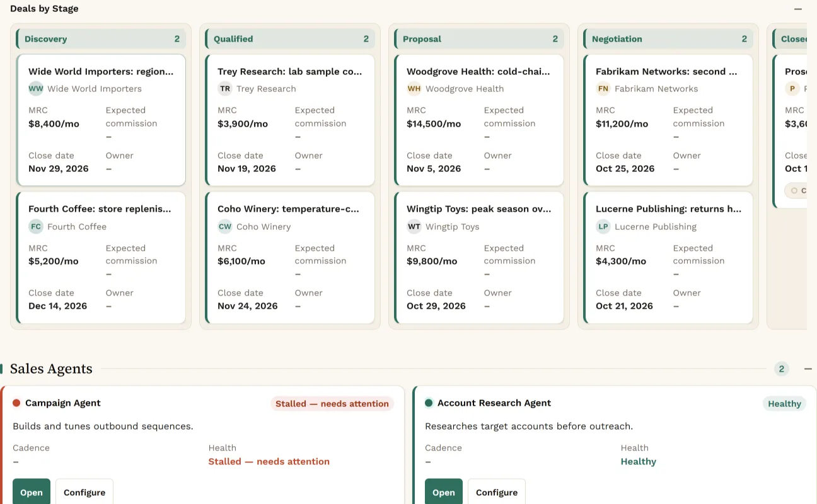Click the $11,200/mo MRC value
Viewport: 817px width, 504px height.
tap(622, 123)
